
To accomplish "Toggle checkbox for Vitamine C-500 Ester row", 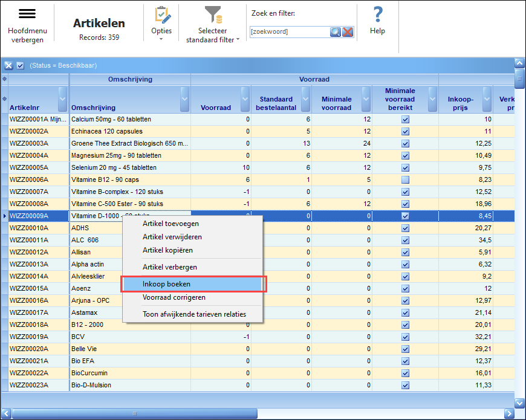I will click(405, 204).
